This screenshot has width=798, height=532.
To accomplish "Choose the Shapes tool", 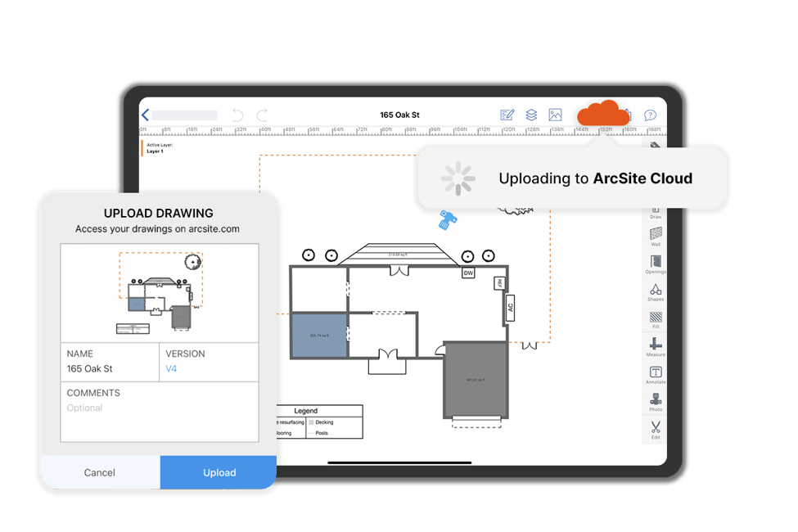I will click(656, 292).
